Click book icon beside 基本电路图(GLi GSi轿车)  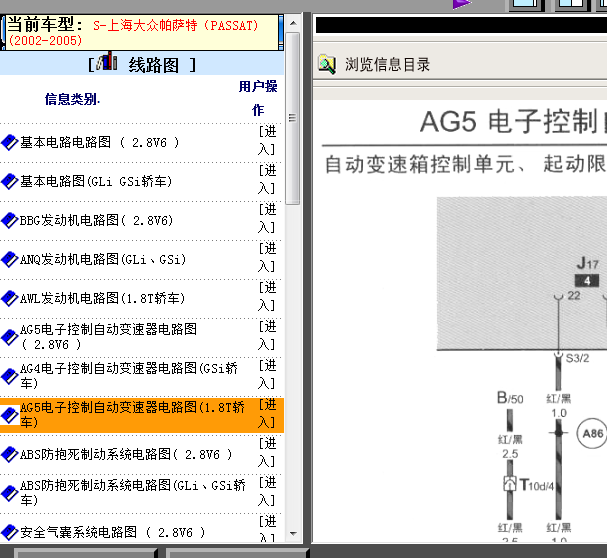(10, 181)
